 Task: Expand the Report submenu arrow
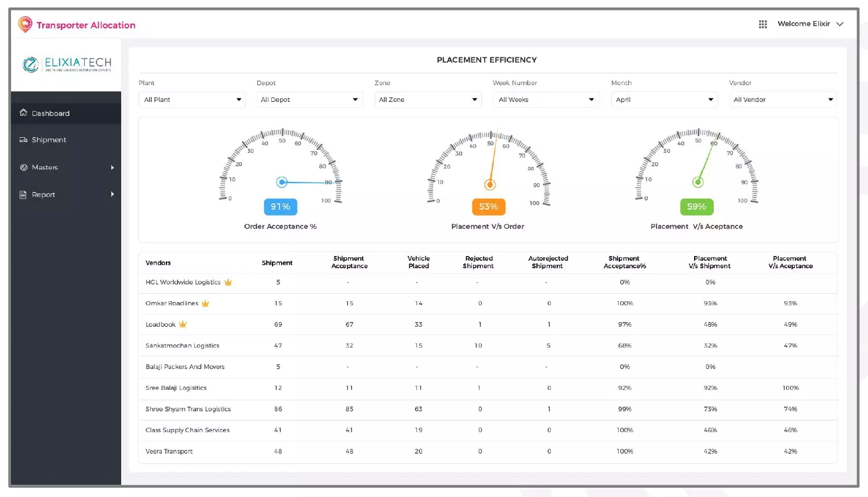coord(112,194)
